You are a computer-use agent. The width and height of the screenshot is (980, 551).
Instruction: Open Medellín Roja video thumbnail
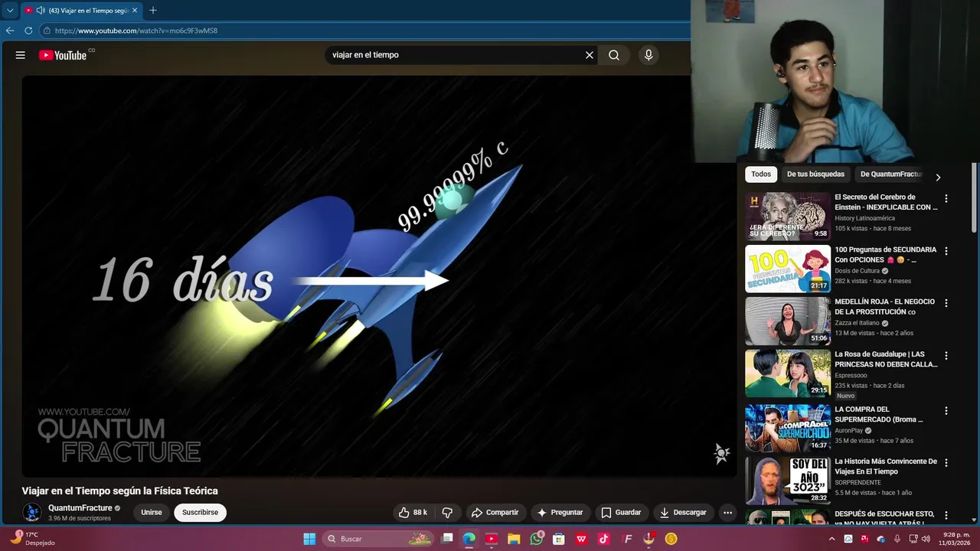[788, 321]
